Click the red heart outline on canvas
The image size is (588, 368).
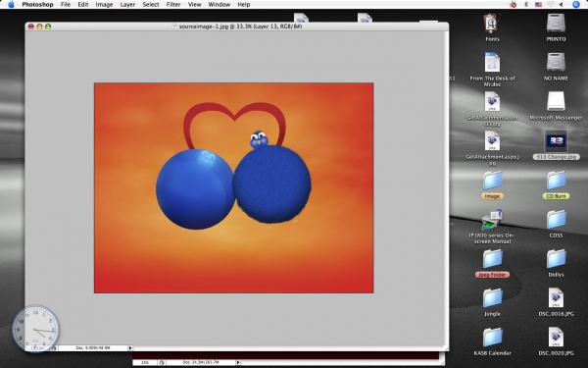coord(234,126)
